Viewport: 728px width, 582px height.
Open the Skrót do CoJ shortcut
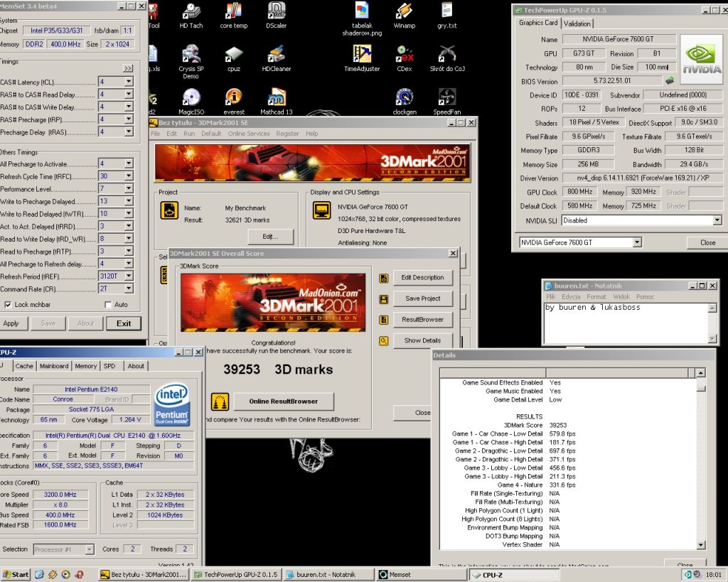(446, 59)
